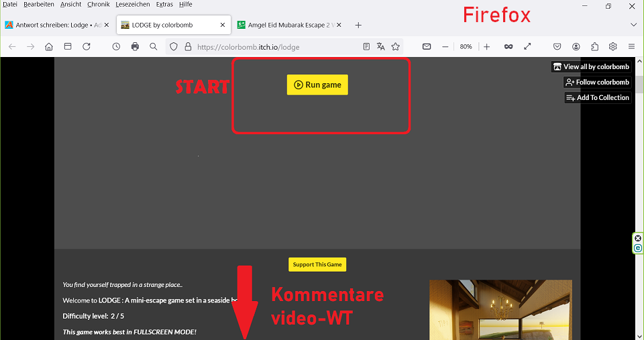The width and height of the screenshot is (644, 340).
Task: Bookmark this page with the star icon
Action: pyautogui.click(x=396, y=47)
